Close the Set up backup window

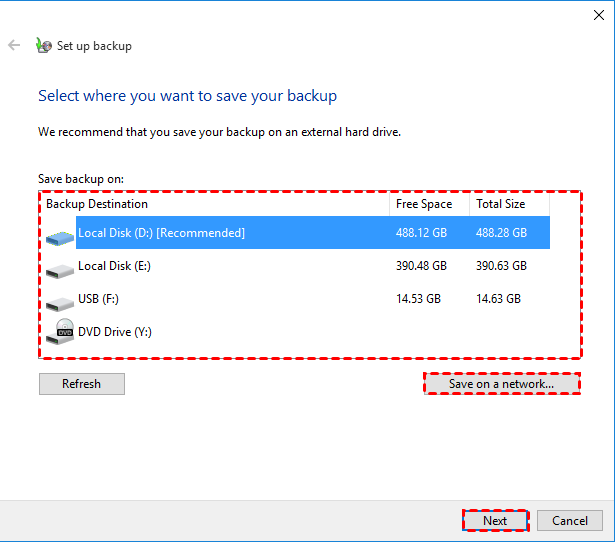(598, 14)
